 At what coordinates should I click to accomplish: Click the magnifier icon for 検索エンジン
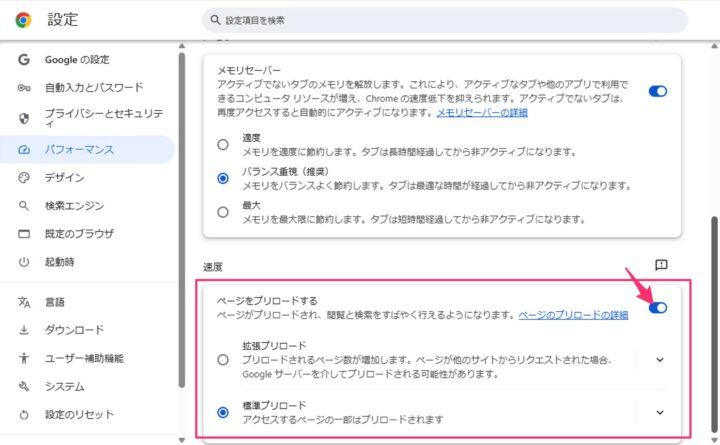(24, 206)
